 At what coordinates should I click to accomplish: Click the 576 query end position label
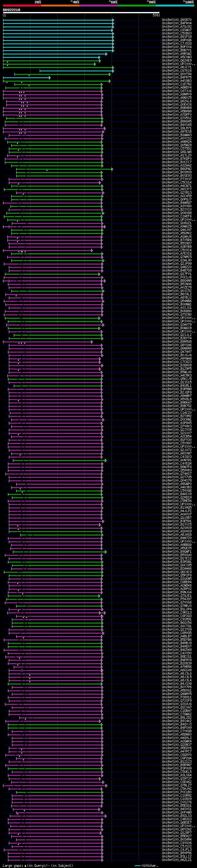pos(155,15)
